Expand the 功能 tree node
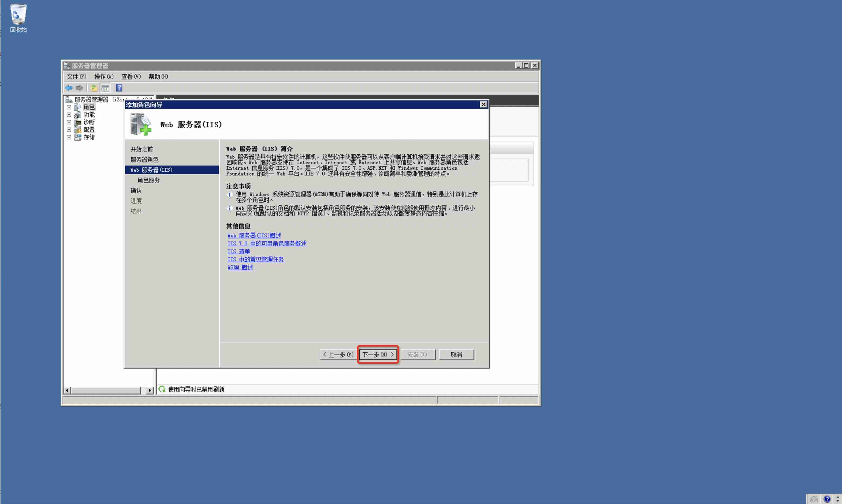Screen dimensions: 842x504 (x=69, y=114)
